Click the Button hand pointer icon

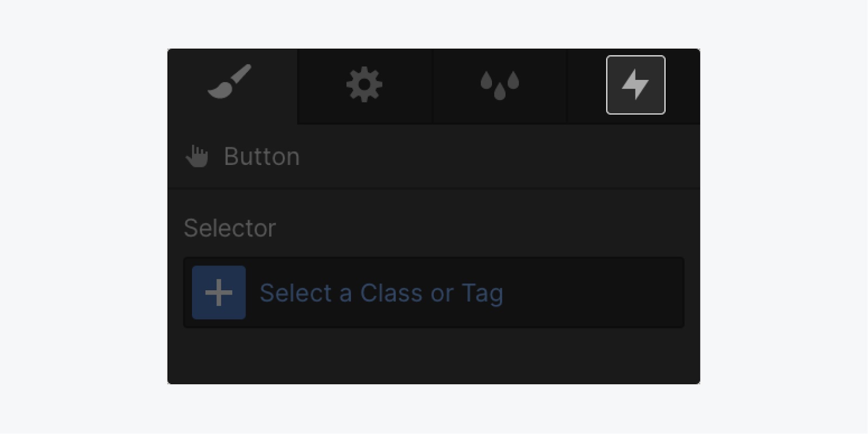[x=196, y=156]
